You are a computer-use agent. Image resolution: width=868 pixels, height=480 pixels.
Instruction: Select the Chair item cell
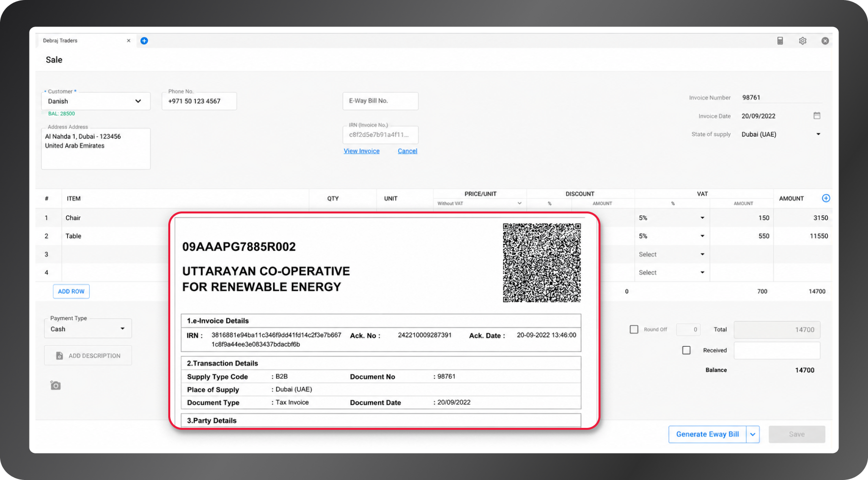point(116,218)
